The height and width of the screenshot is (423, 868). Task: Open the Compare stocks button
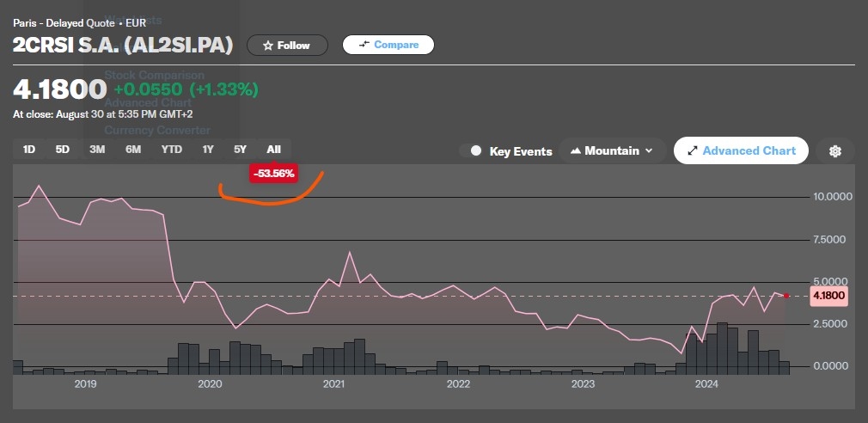click(x=388, y=45)
